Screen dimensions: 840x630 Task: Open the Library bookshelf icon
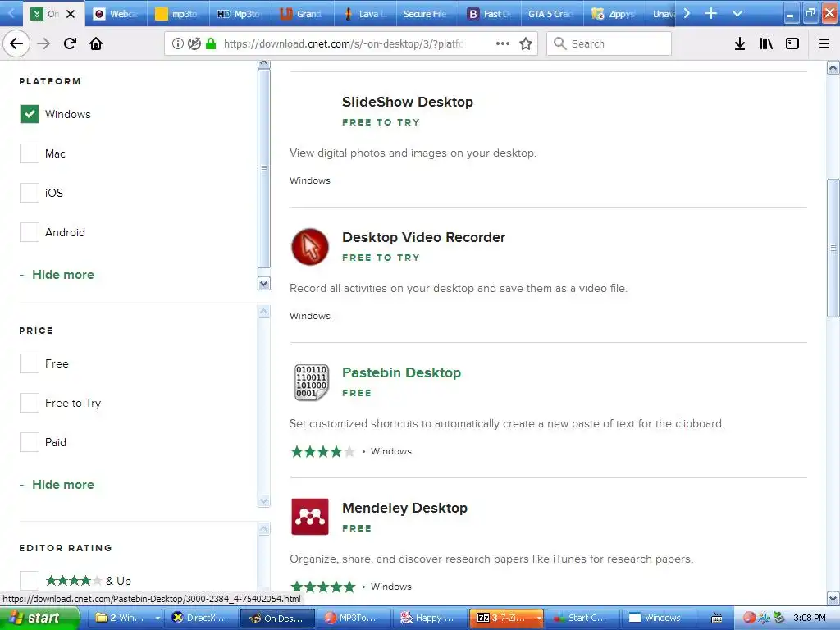[766, 43]
